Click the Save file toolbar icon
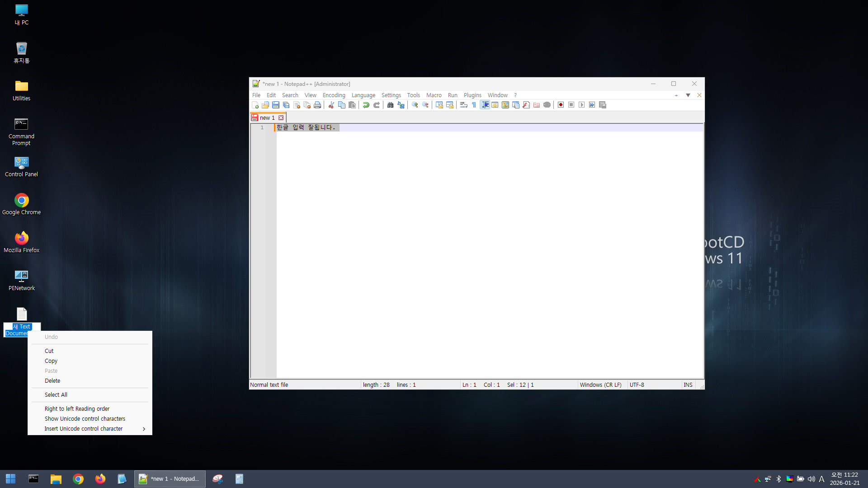 (276, 105)
